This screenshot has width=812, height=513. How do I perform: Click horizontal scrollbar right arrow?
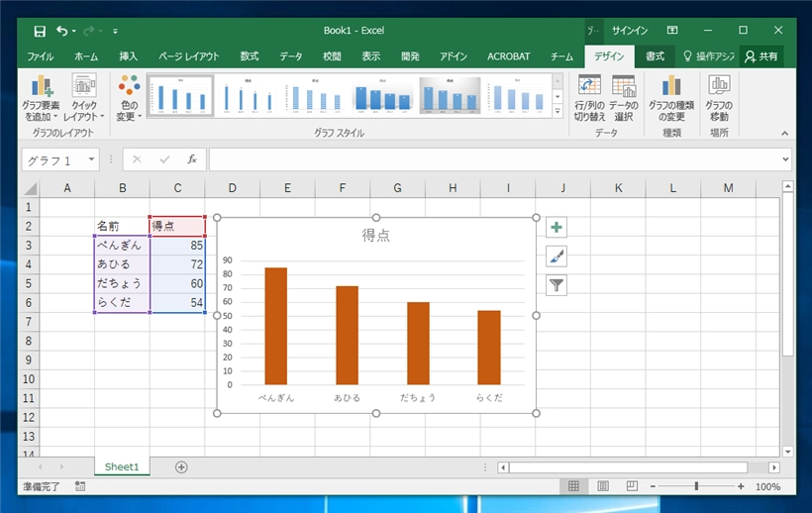coord(773,467)
